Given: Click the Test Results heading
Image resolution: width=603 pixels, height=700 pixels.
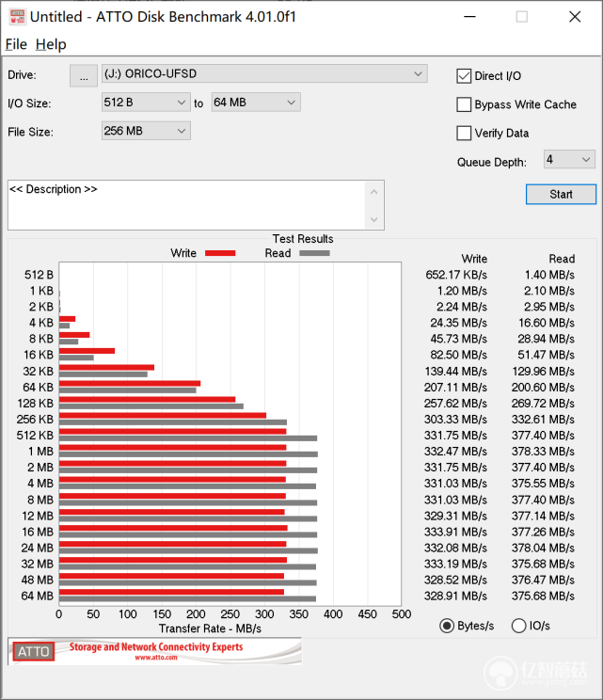Looking at the screenshot, I should (303, 239).
